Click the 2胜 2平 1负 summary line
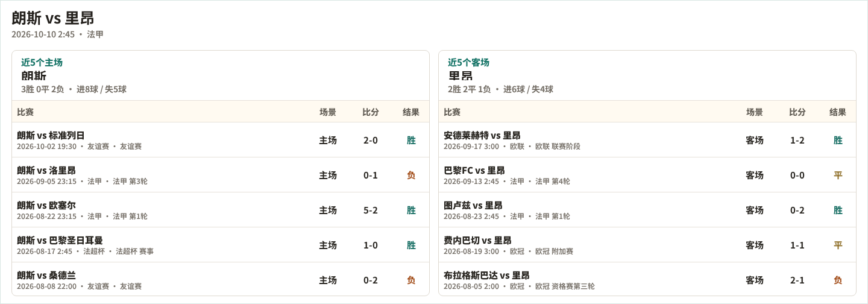Screen dimensions: 868x304 tap(500, 89)
